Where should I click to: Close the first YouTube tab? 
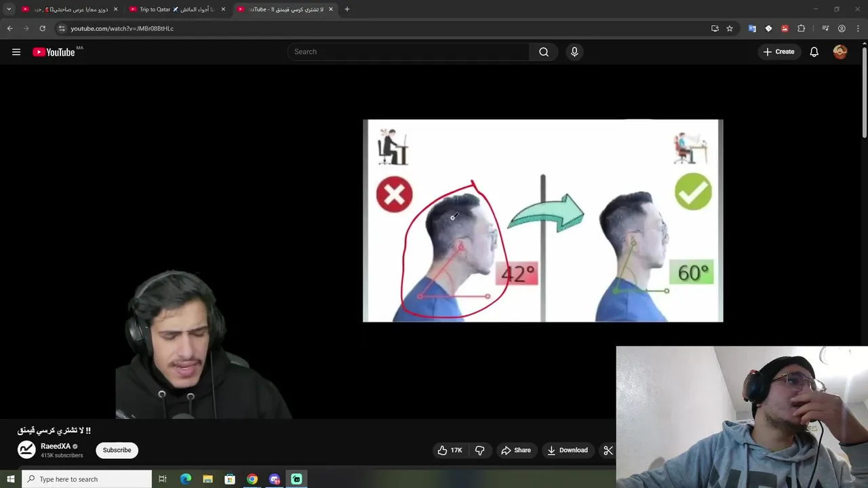coord(115,9)
